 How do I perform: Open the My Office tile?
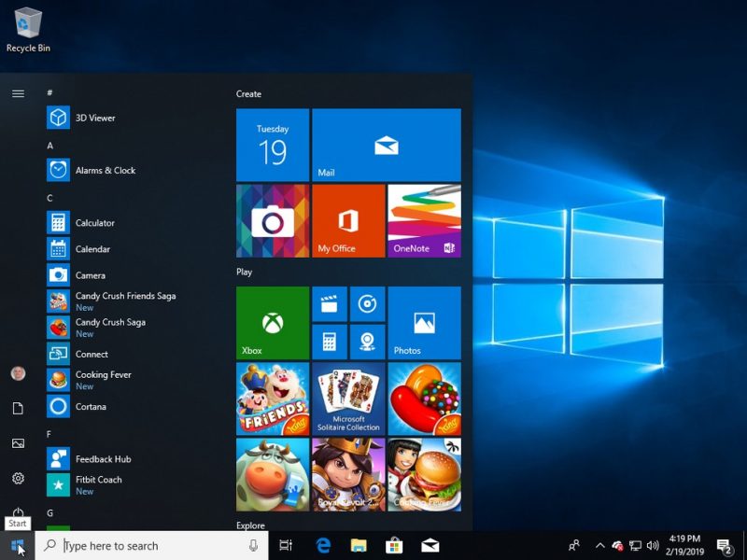click(x=348, y=221)
